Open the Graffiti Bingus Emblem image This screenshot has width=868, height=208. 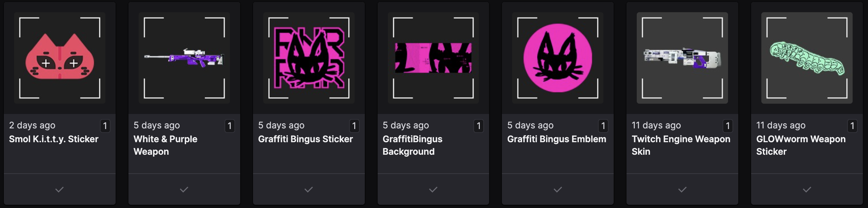pyautogui.click(x=558, y=58)
